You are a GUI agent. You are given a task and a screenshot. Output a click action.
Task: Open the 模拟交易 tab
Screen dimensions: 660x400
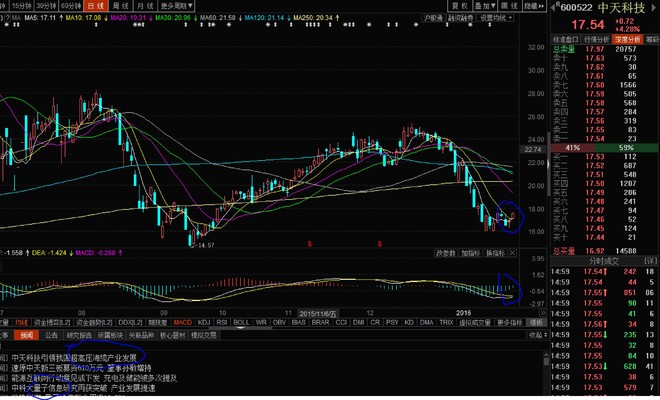[x=204, y=335]
